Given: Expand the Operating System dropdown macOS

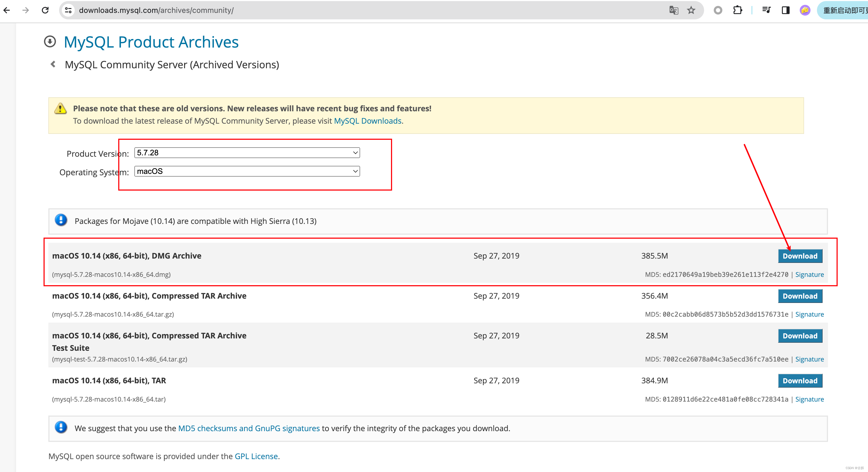Looking at the screenshot, I should (247, 171).
